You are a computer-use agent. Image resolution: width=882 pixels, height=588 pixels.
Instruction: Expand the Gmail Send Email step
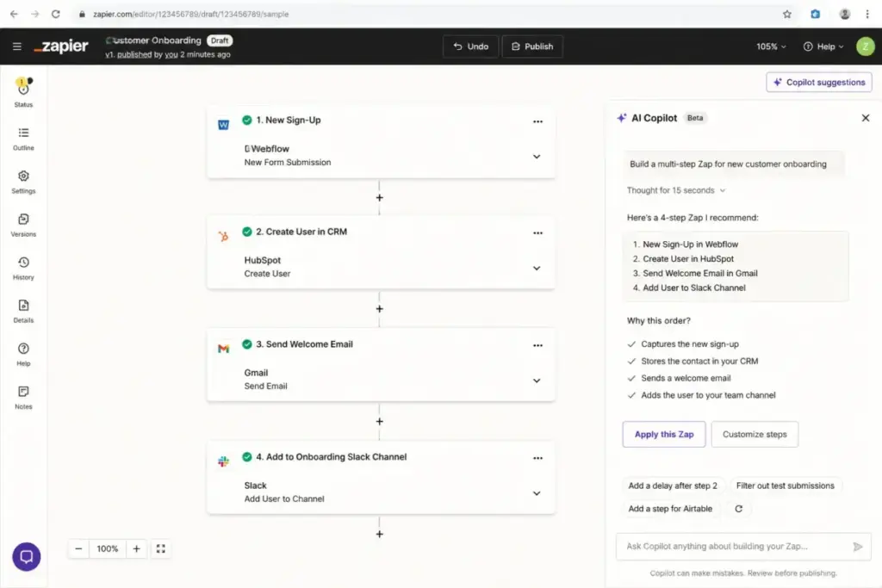click(537, 381)
